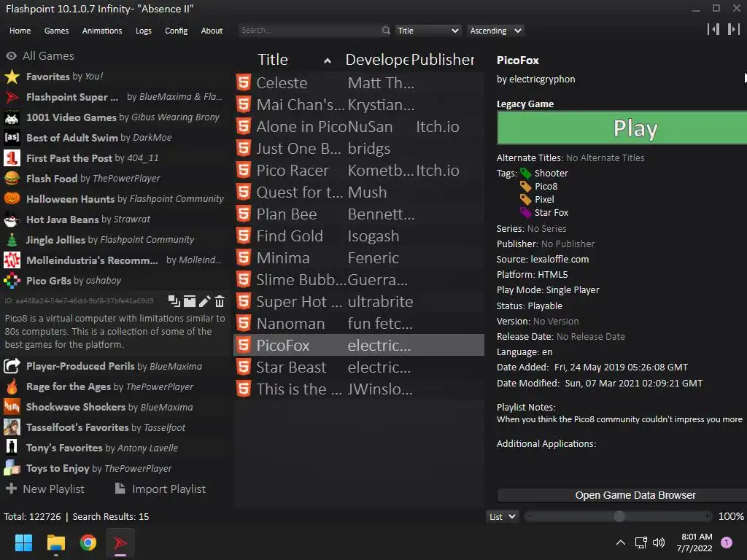Open the Home menu
Viewport: 747px width, 560px height.
(x=20, y=31)
